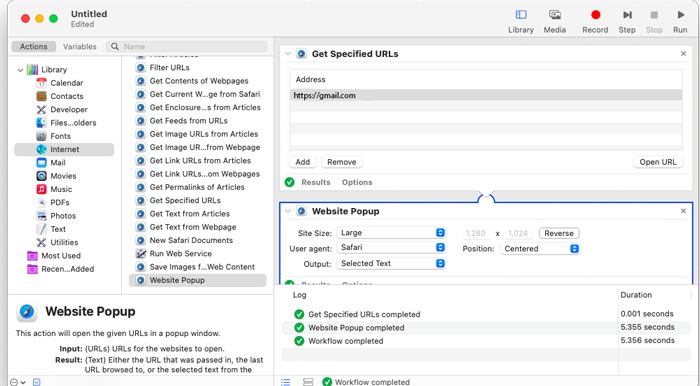Open the Utilities category
The width and height of the screenshot is (700, 386).
pyautogui.click(x=64, y=243)
